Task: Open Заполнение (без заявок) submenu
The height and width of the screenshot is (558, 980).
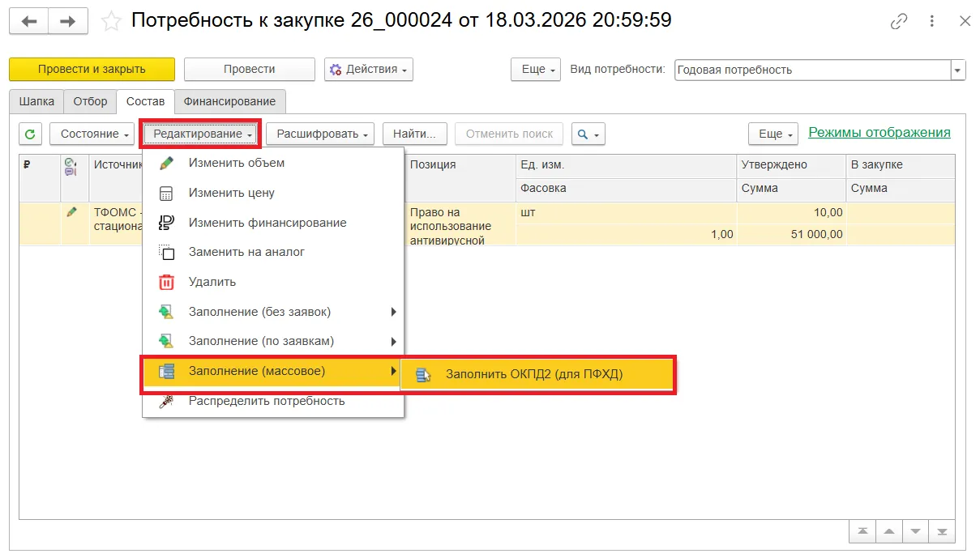Action: [273, 312]
